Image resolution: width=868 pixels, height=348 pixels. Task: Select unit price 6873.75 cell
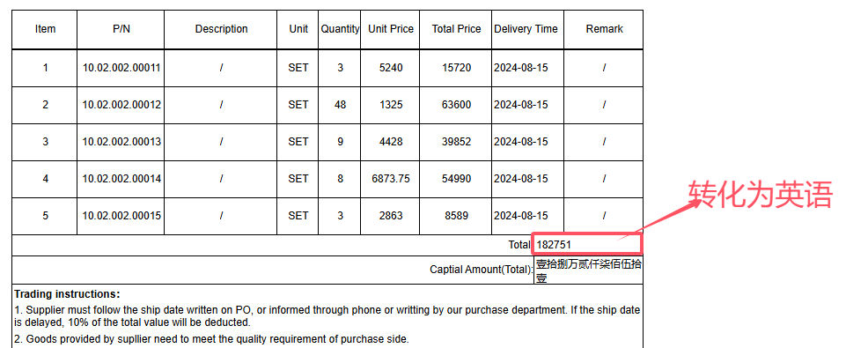391,179
